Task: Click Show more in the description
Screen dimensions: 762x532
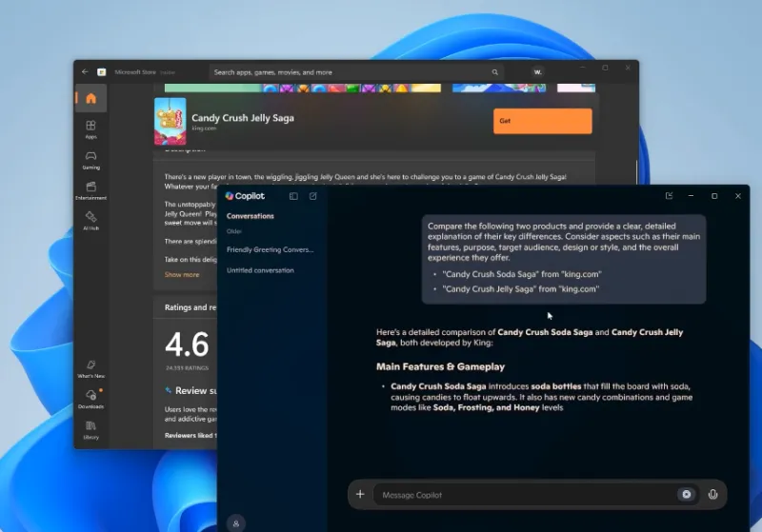Action: pos(182,275)
